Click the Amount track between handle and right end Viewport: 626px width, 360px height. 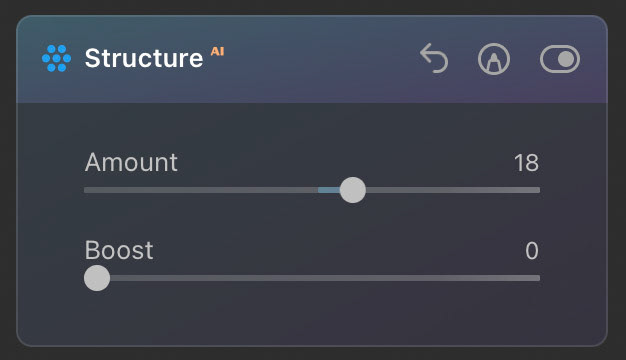coord(453,190)
